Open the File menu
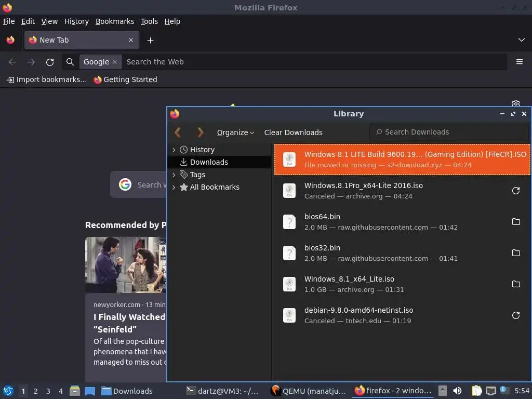The width and height of the screenshot is (532, 399). pyautogui.click(x=9, y=21)
